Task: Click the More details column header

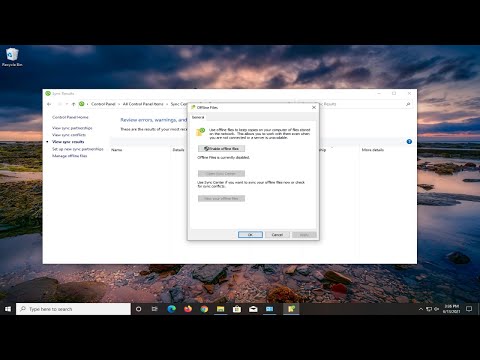Action: click(373, 150)
